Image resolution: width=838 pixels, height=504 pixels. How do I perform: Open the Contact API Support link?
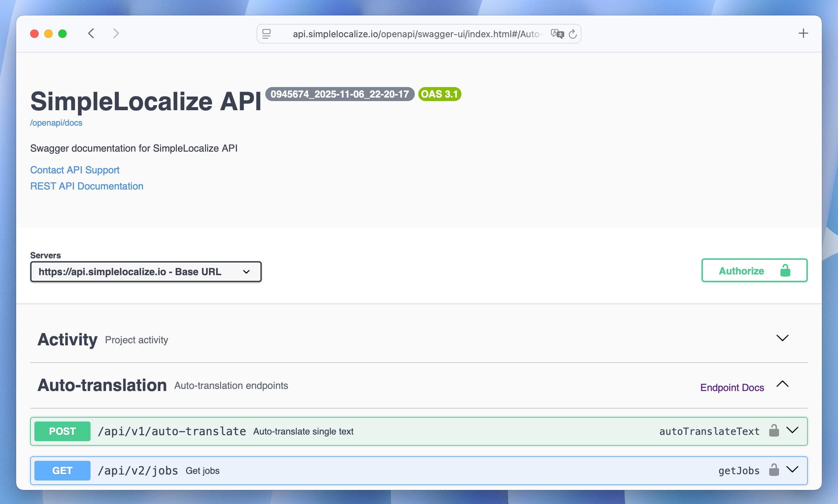[74, 170]
